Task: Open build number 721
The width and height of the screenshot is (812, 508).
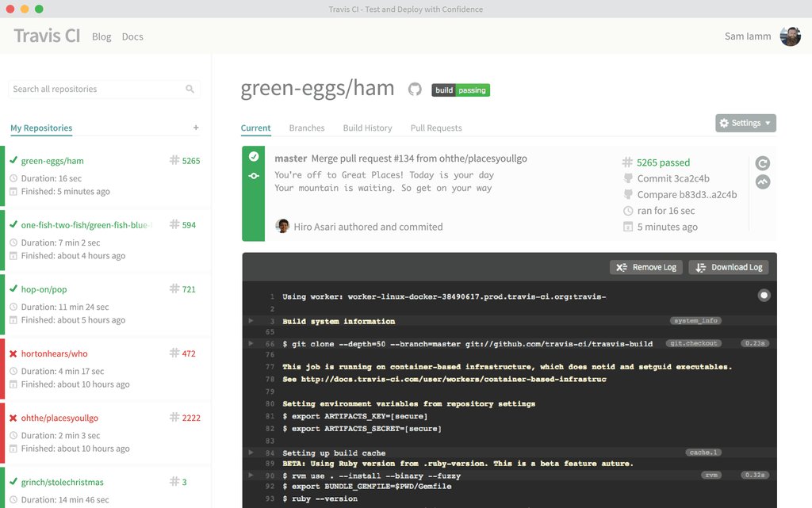Action: click(x=189, y=289)
